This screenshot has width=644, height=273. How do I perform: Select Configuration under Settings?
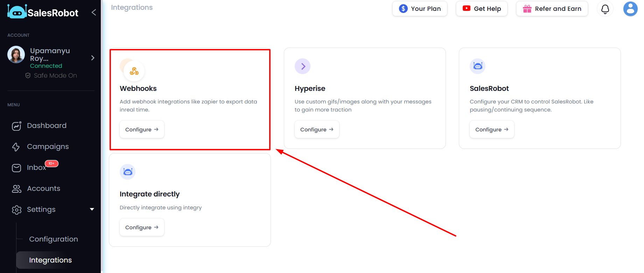pos(54,239)
